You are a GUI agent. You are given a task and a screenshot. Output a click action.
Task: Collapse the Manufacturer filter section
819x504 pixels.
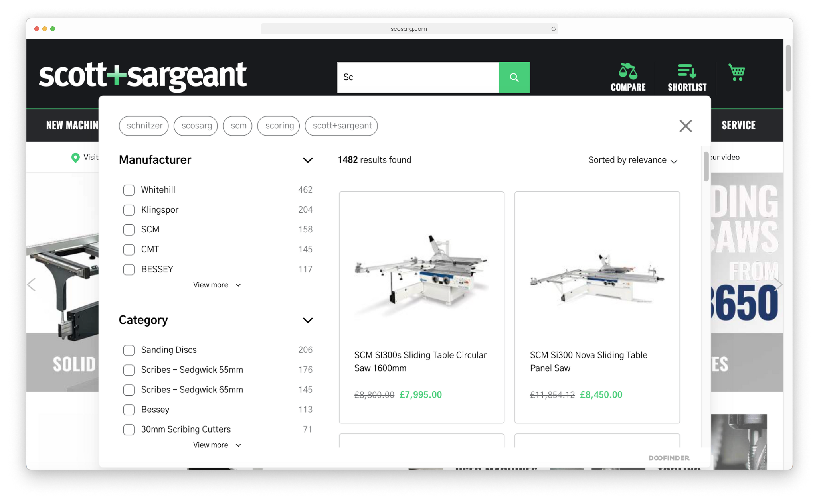(307, 160)
